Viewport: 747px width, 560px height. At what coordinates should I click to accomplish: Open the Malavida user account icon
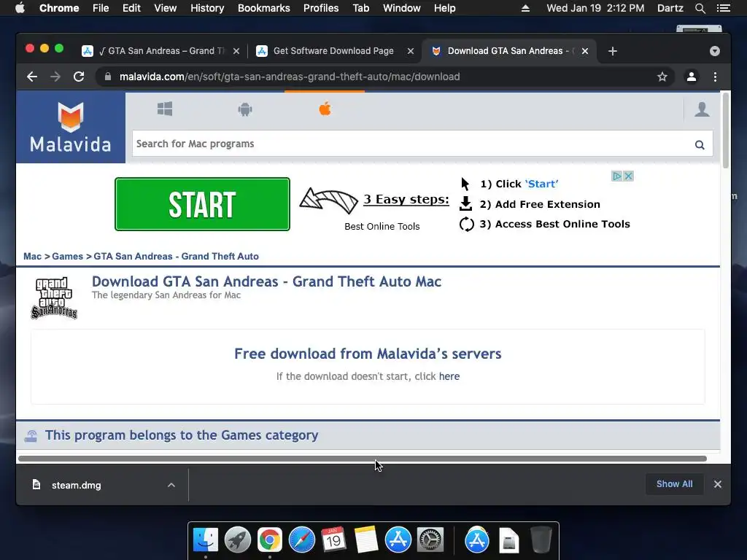[x=702, y=109]
